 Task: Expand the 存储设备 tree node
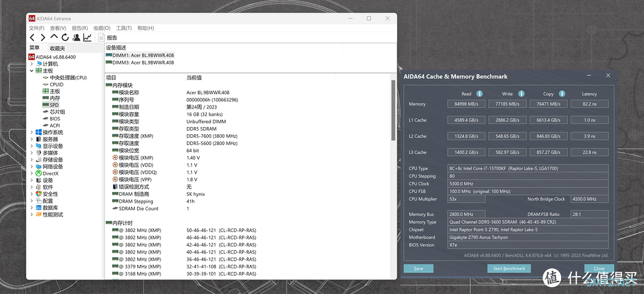pos(32,160)
